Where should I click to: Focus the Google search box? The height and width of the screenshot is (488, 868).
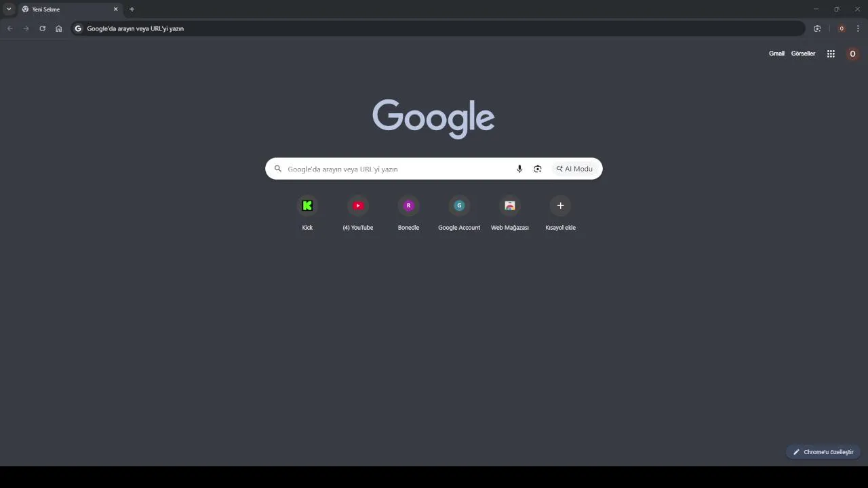pyautogui.click(x=433, y=169)
